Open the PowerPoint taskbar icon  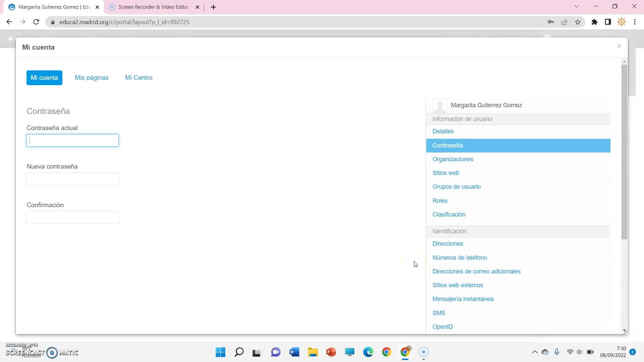click(x=331, y=352)
